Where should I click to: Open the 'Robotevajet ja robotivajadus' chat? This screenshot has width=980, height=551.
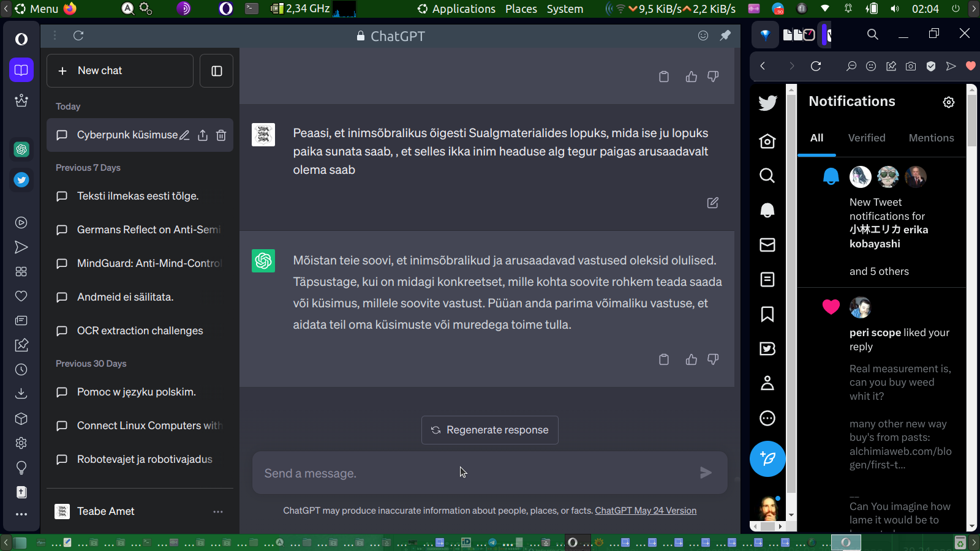click(140, 460)
